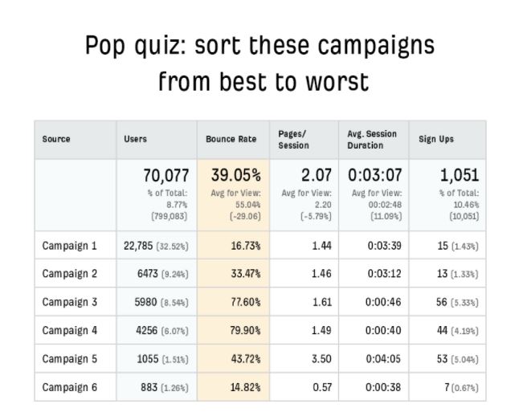Select the Campaign 2 source entry
The height and width of the screenshot is (420, 519).
69,273
